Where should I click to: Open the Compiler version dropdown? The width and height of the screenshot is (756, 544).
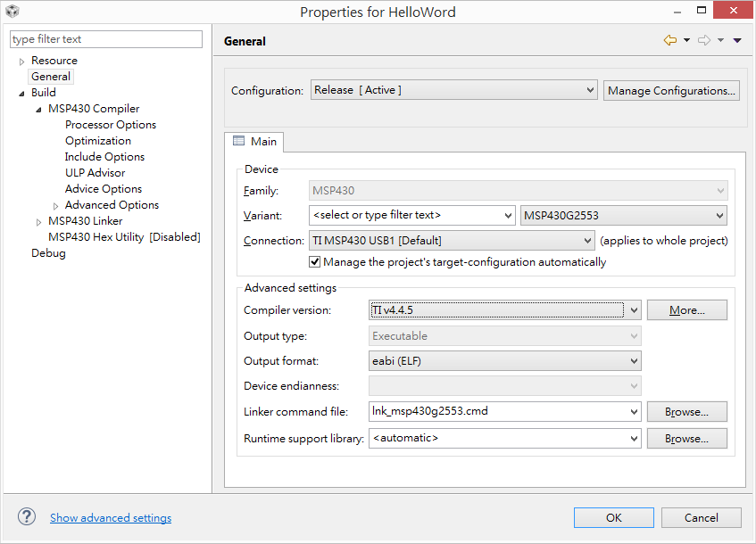click(x=505, y=309)
